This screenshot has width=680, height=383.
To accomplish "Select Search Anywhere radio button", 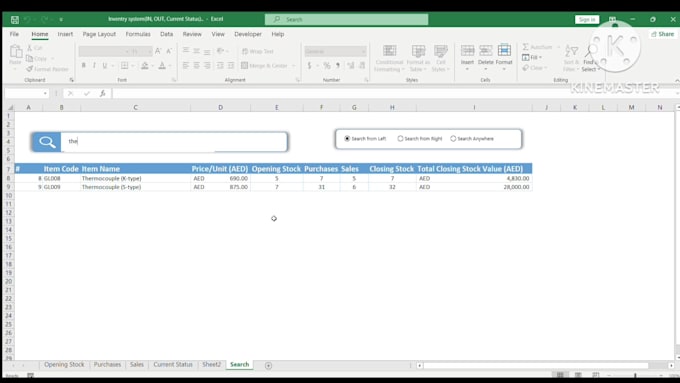I will tap(453, 139).
